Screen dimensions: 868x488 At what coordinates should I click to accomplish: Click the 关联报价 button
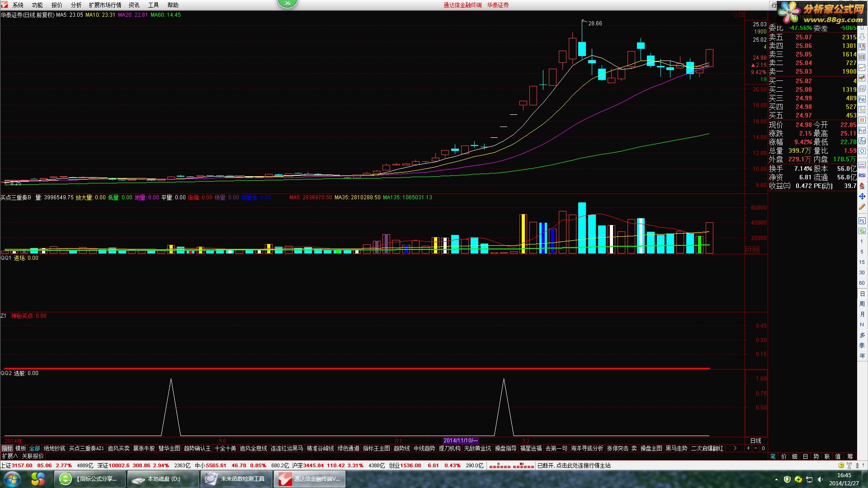[33, 456]
